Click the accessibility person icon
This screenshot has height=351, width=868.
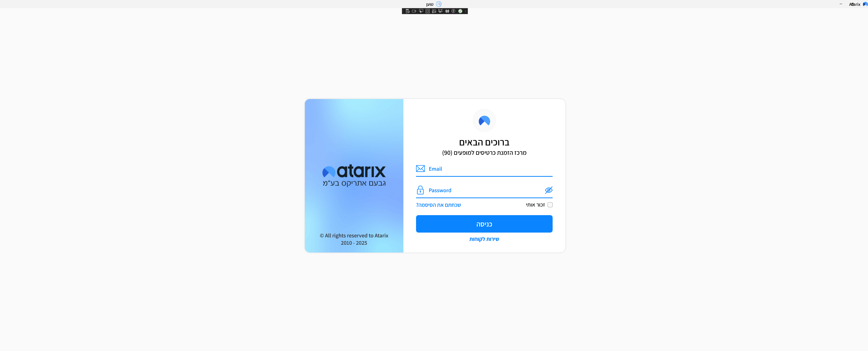[x=453, y=11]
